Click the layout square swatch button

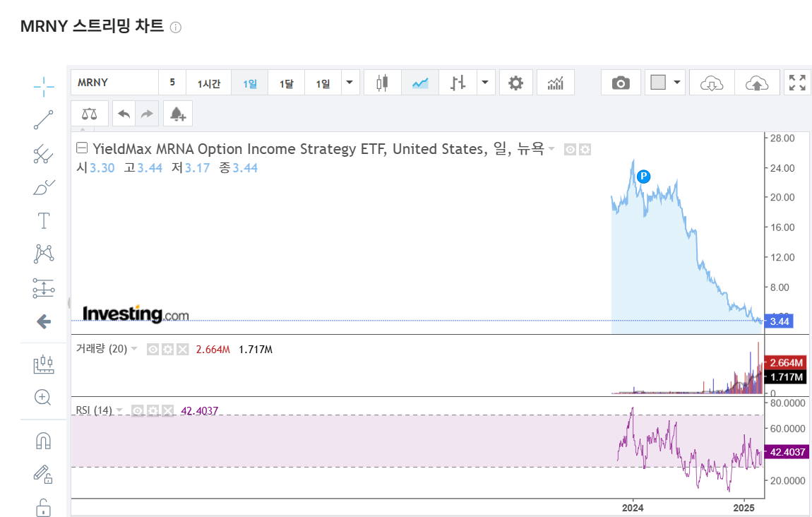[658, 83]
